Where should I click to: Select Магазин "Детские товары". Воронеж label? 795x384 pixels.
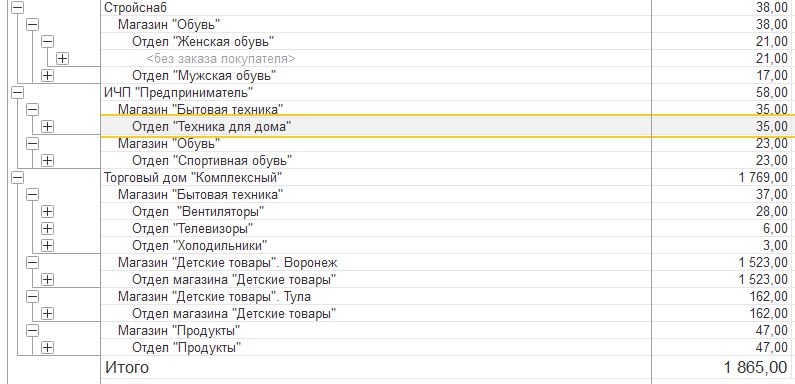(228, 263)
